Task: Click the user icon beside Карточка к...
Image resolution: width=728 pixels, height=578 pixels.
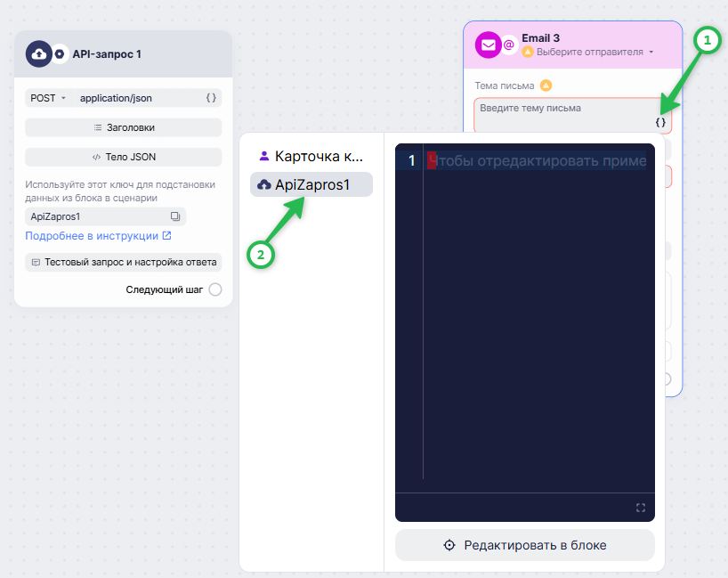Action: tap(264, 156)
